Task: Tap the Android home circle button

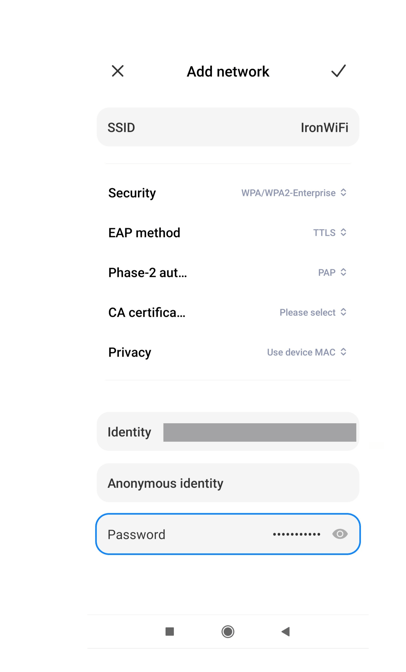Action: [228, 631]
